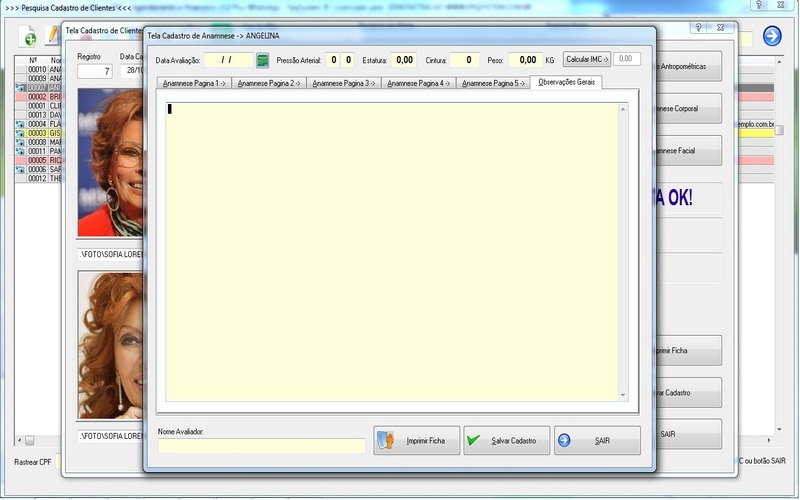This screenshot has width=800, height=500.
Task: Click client list horizontal scrollbar left arrow
Action: click(x=19, y=440)
